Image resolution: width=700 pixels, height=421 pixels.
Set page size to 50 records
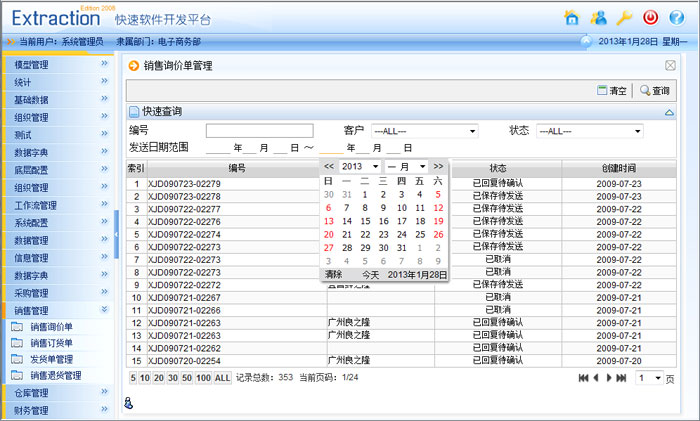point(186,378)
